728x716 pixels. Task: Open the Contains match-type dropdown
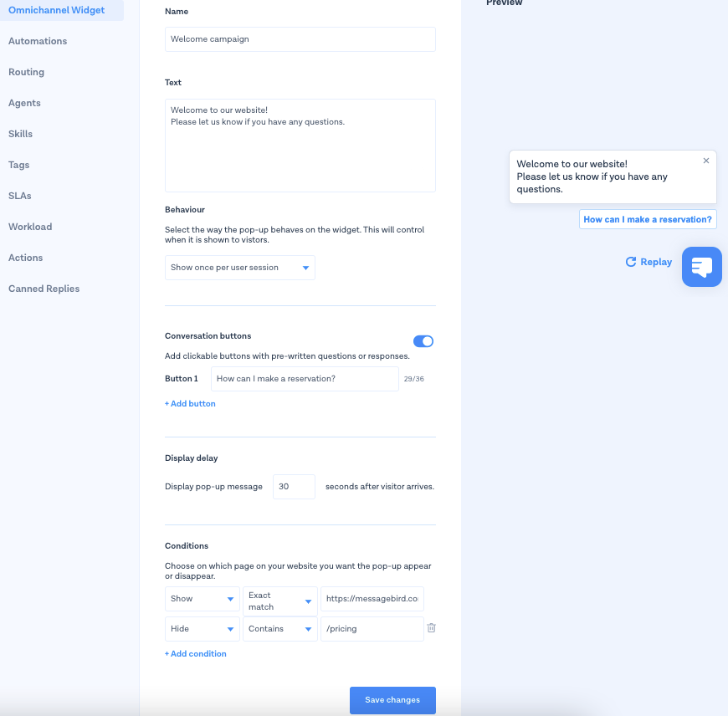[279, 629]
